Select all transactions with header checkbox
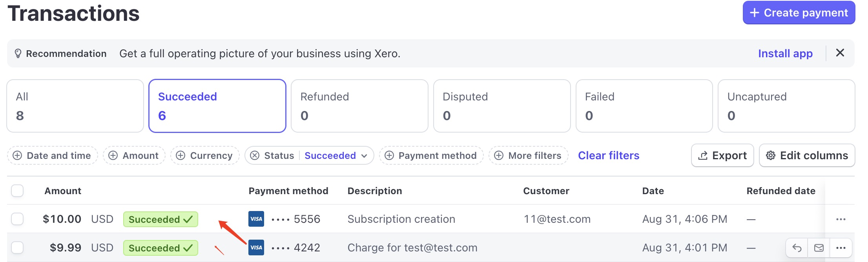This screenshot has width=868, height=262. tap(17, 191)
